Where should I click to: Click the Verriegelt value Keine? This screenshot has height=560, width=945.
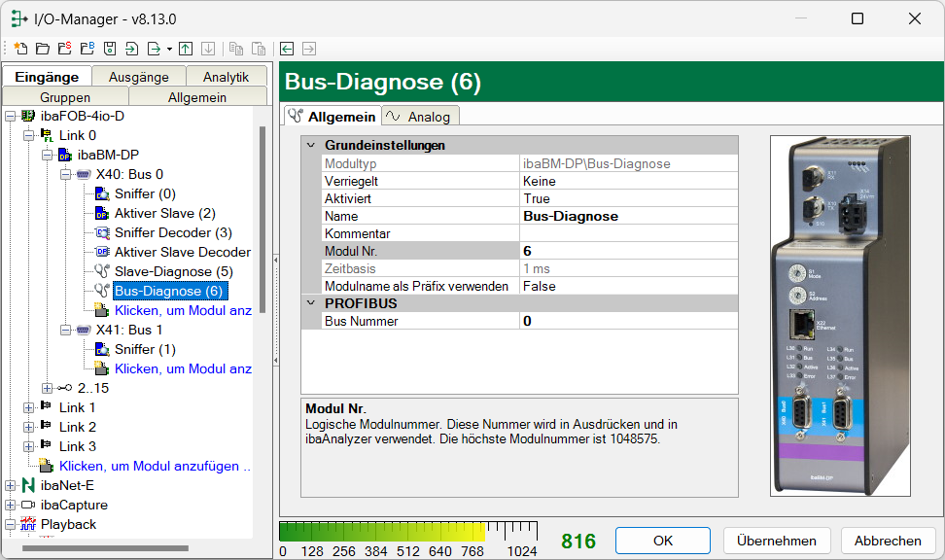tap(629, 181)
